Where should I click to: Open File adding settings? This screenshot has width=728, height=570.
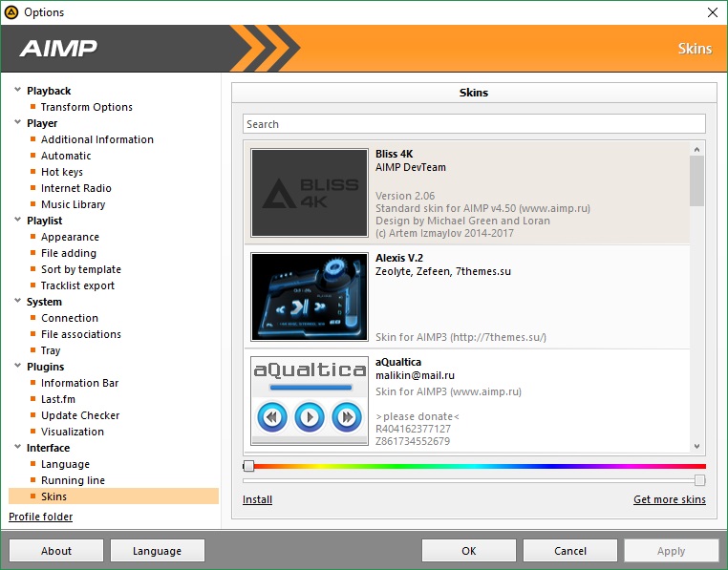pyautogui.click(x=69, y=253)
